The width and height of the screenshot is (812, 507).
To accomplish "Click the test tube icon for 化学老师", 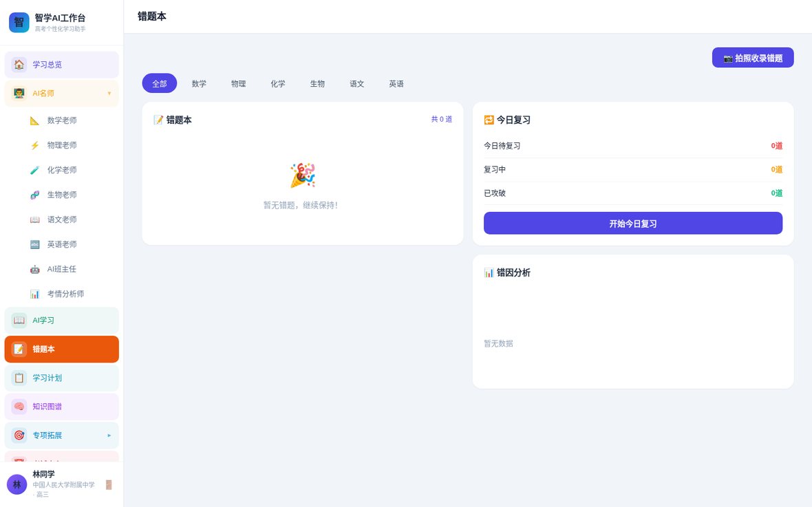I will [x=34, y=170].
